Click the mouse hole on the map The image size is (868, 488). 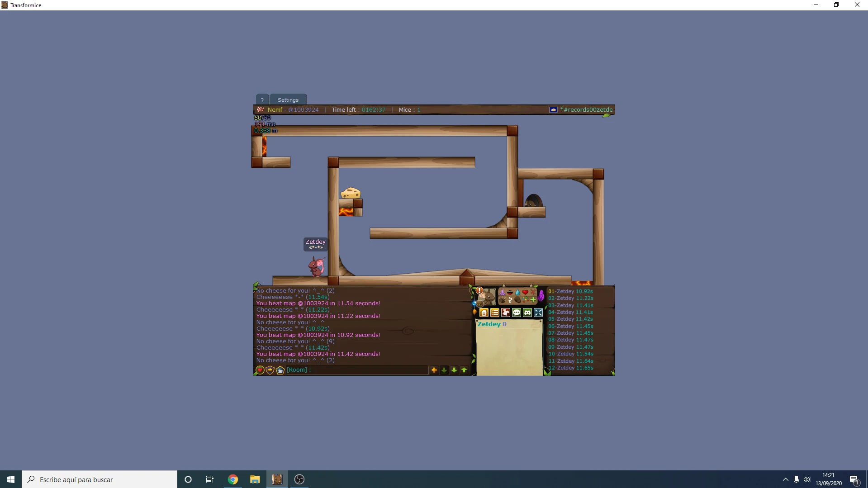(x=533, y=200)
